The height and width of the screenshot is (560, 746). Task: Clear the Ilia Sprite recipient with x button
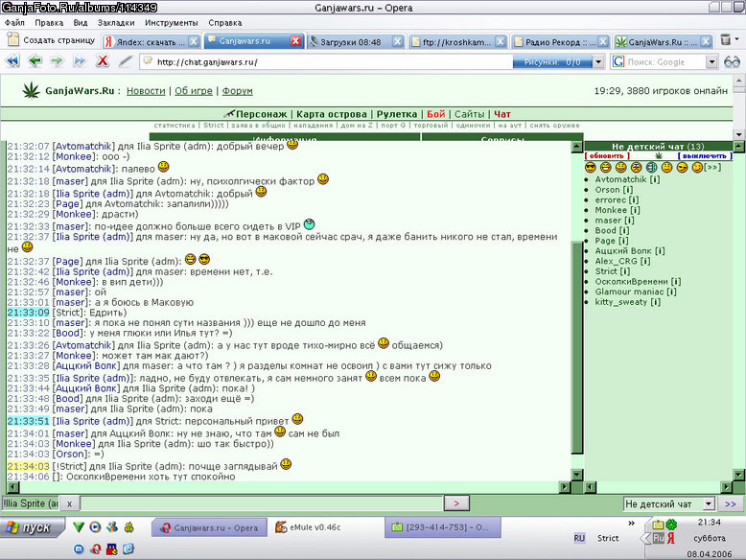click(69, 503)
